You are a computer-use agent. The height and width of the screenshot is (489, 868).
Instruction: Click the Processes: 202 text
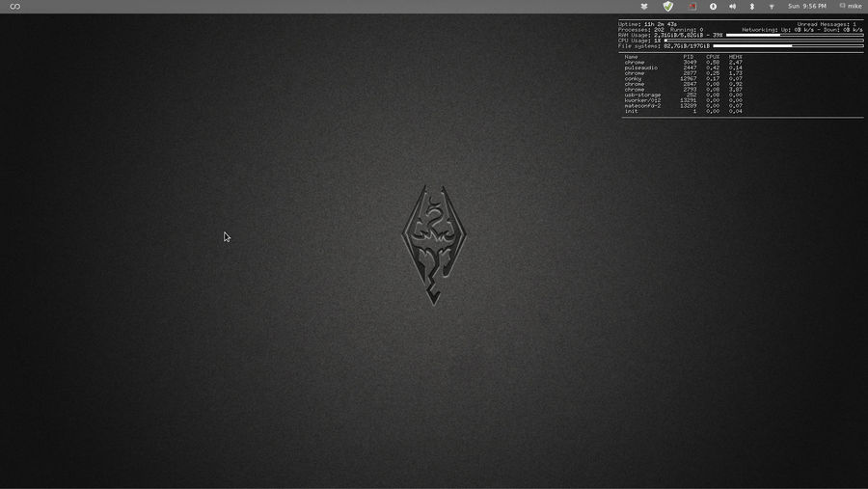coord(641,30)
